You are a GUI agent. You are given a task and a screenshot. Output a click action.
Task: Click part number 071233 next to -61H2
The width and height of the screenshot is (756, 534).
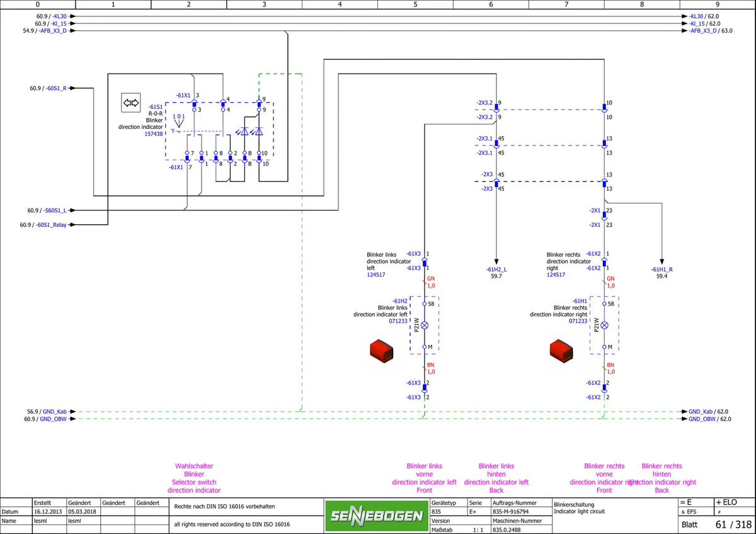tap(398, 321)
